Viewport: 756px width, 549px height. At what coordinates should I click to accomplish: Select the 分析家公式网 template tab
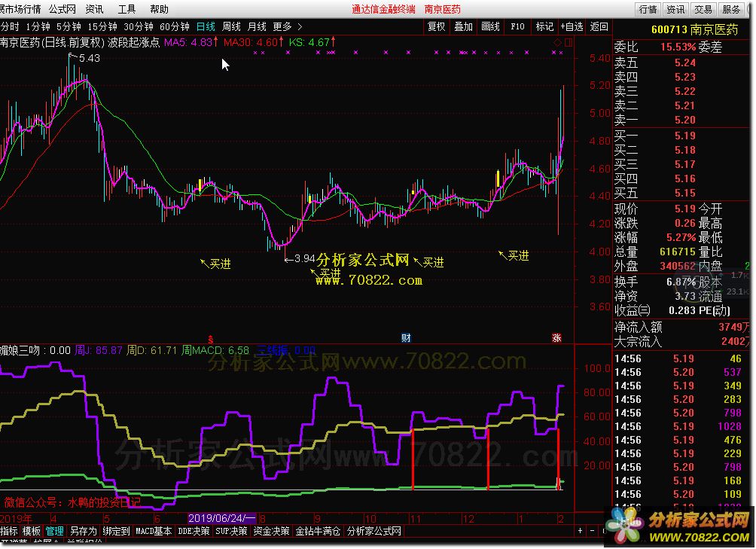click(x=374, y=531)
